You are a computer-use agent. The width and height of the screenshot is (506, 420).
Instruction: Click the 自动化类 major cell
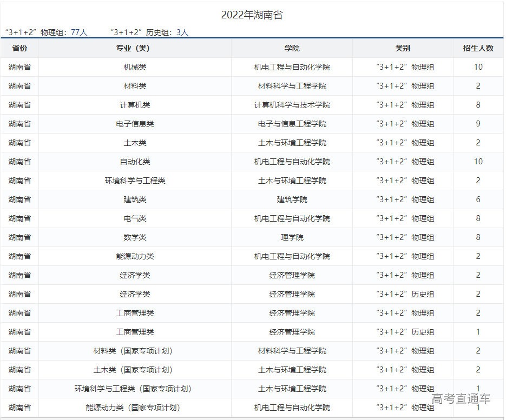pyautogui.click(x=135, y=162)
